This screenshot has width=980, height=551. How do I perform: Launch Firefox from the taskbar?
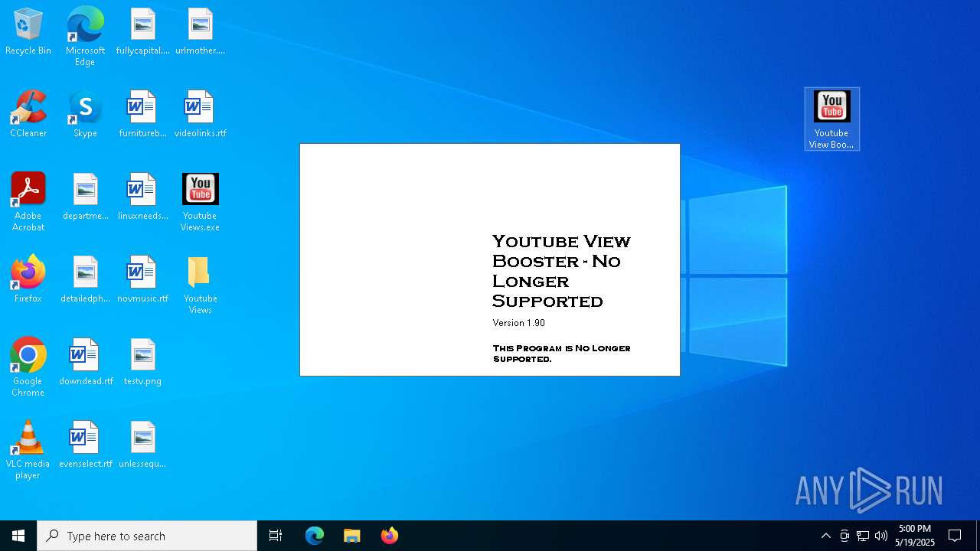(390, 536)
